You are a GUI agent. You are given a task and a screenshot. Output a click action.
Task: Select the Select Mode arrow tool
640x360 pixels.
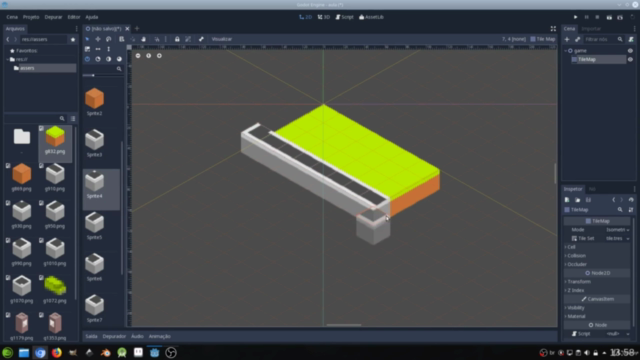[x=87, y=39]
